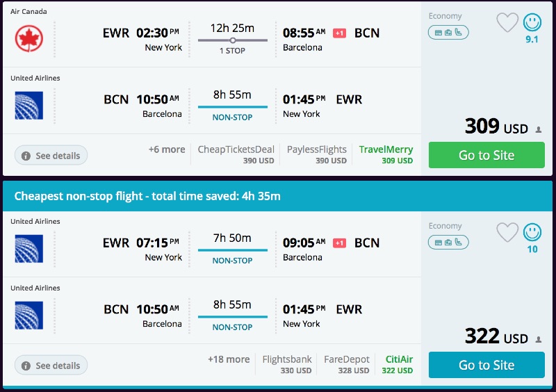Image resolution: width=556 pixels, height=392 pixels.
Task: Click the passenger icon beside 322 USD
Action: [x=539, y=339]
